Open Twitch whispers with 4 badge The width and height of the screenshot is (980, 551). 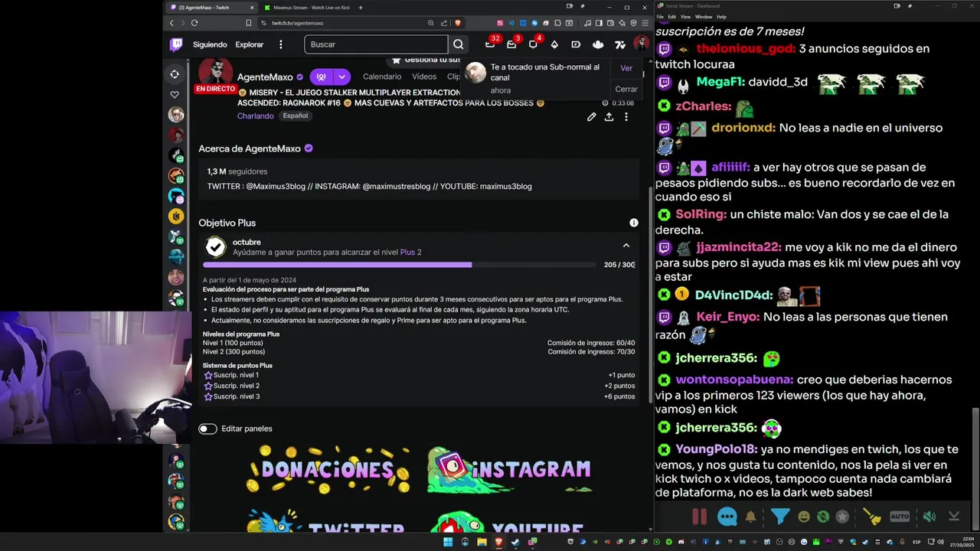pos(533,44)
